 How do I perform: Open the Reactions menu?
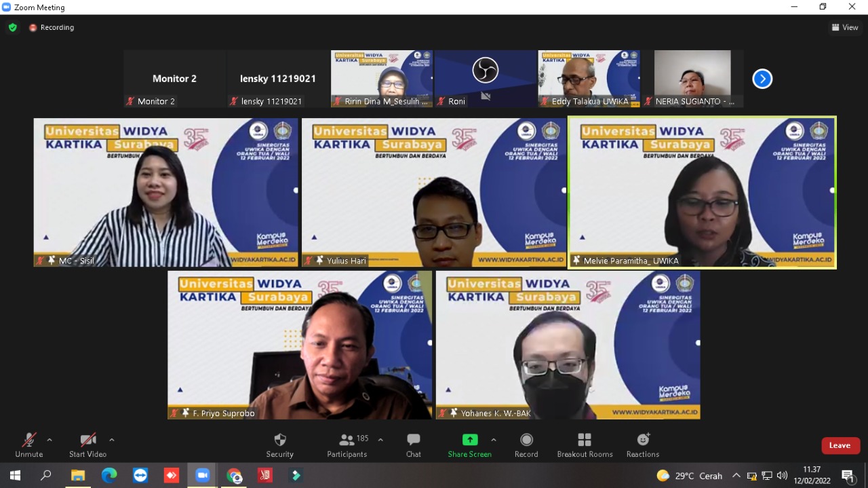642,445
